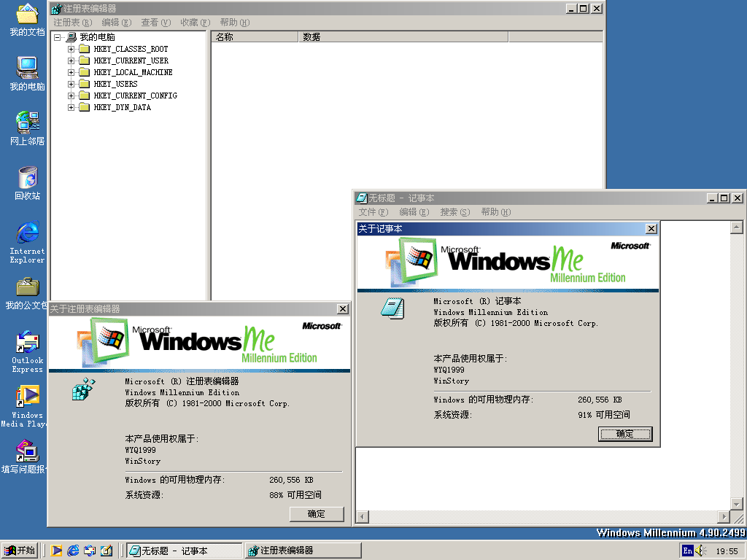
Task: Open the 注册表(R) menu in Registry Editor
Action: tap(72, 23)
